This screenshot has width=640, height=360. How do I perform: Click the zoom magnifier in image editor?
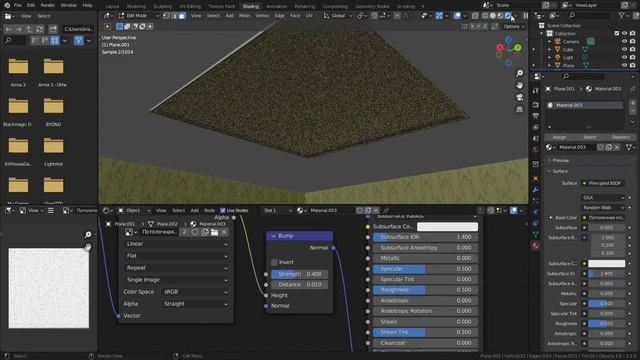tap(88, 235)
